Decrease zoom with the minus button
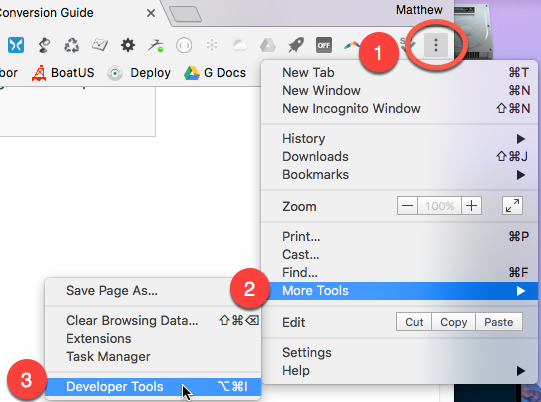This screenshot has height=402, width=541. [407, 206]
